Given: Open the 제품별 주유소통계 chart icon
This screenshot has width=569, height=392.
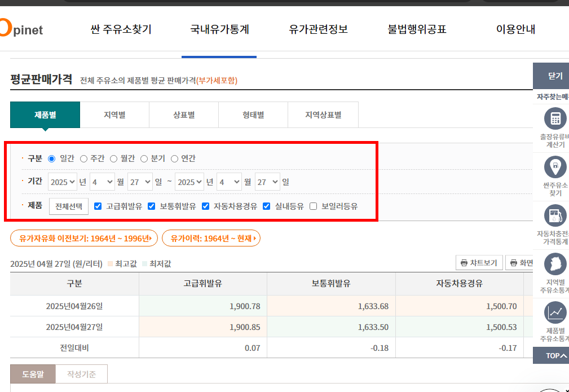Looking at the screenshot, I should 556,312.
